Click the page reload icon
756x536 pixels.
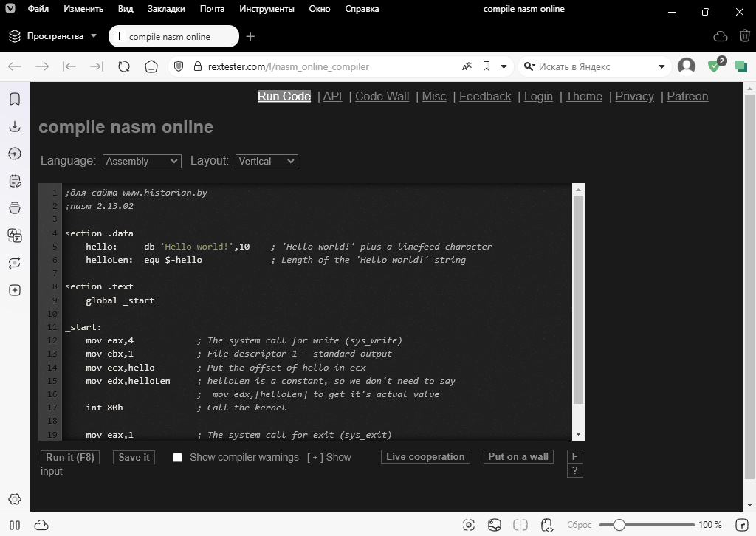(x=124, y=66)
